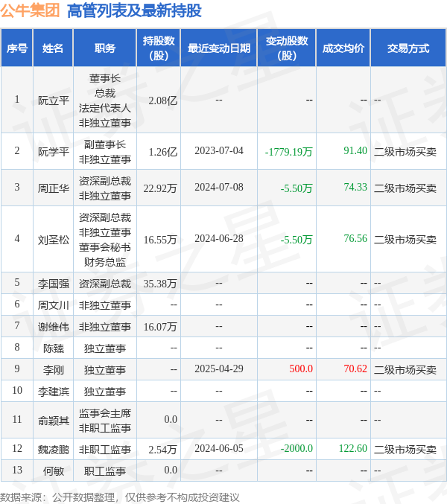Select the holding value 16.55万
Image resolution: width=447 pixels, height=504 pixels.
coord(160,240)
